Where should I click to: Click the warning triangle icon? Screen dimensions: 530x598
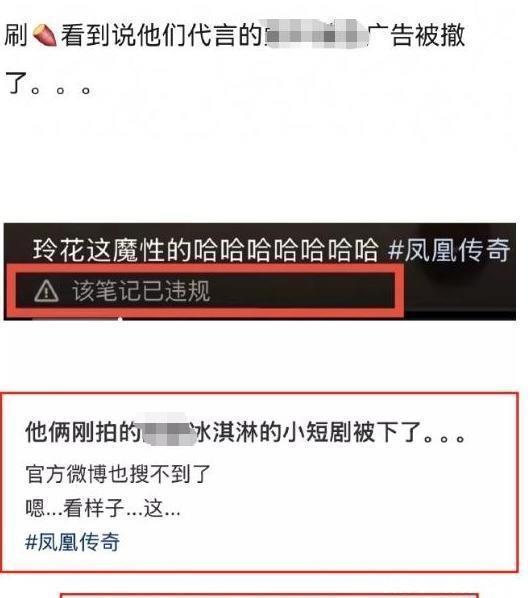[46, 291]
